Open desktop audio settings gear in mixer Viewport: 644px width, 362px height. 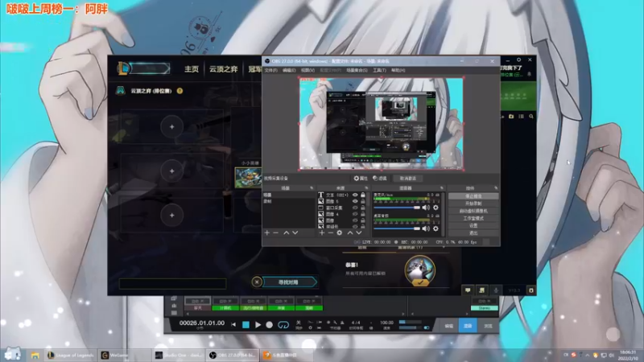click(x=436, y=228)
